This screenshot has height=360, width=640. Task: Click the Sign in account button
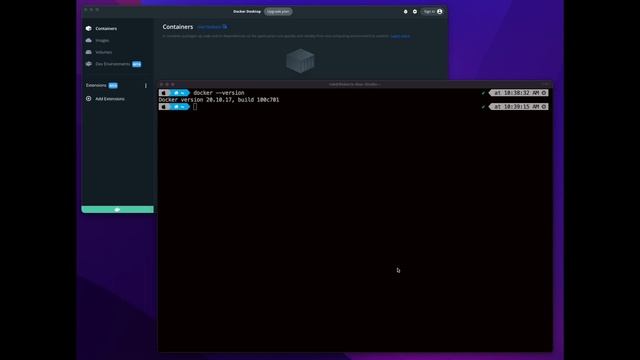point(433,12)
